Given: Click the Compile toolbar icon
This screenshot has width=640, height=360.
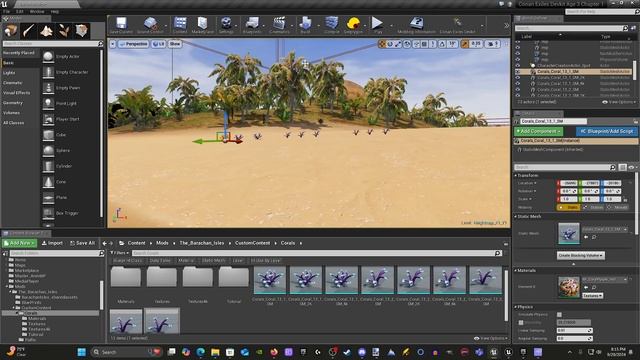Looking at the screenshot, I should pyautogui.click(x=332, y=25).
